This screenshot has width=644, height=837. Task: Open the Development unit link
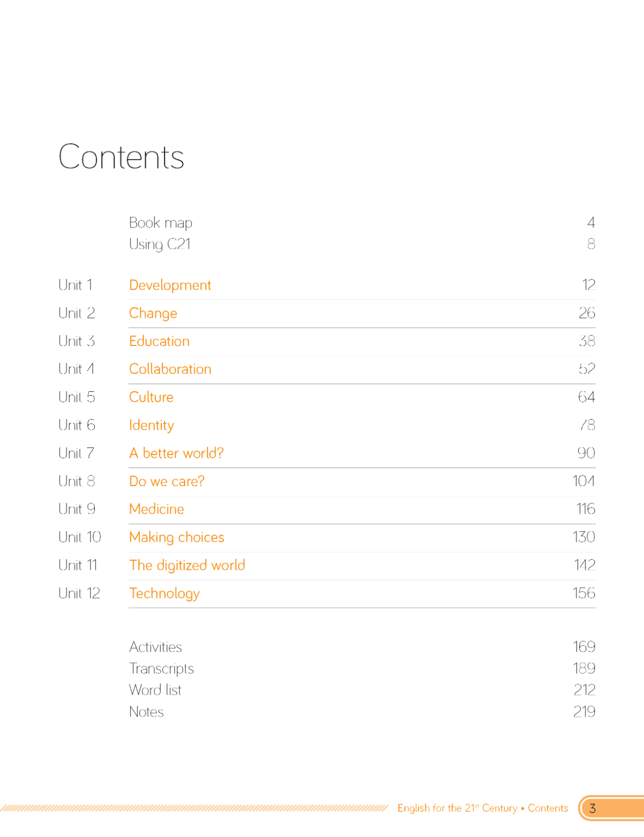coord(170,285)
